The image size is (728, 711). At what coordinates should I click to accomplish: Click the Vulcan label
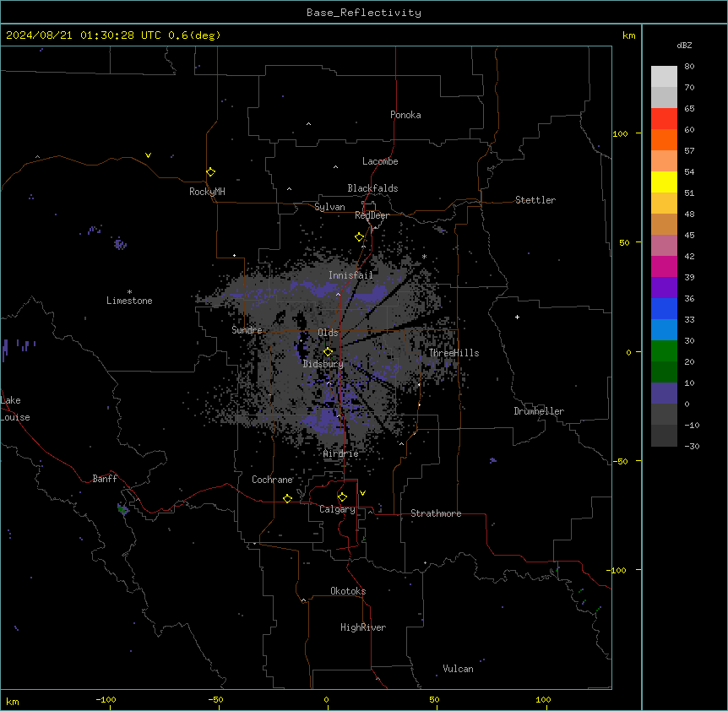459,669
